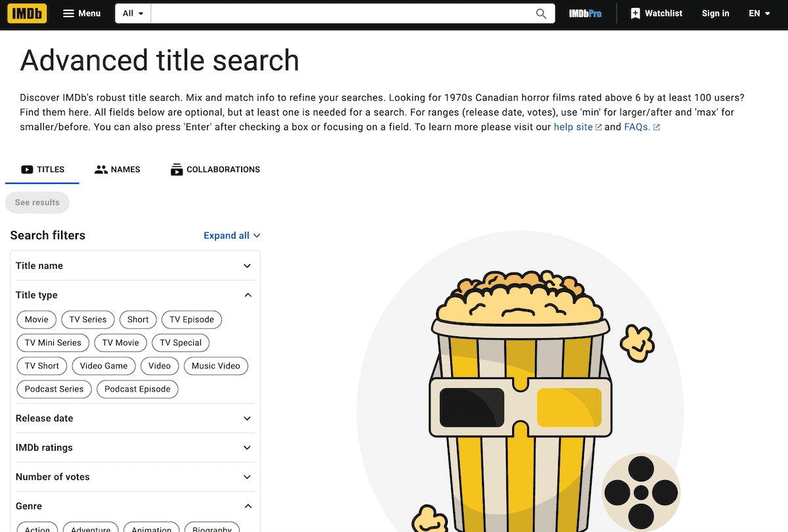This screenshot has width=788, height=532.
Task: Collapse the Title type section
Action: 247,296
